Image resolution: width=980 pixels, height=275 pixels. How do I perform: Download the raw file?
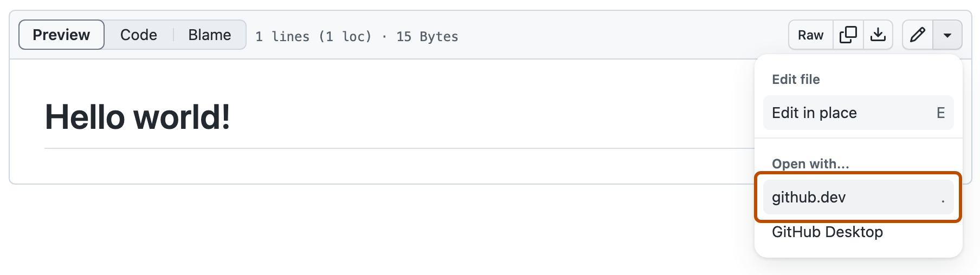click(x=878, y=35)
